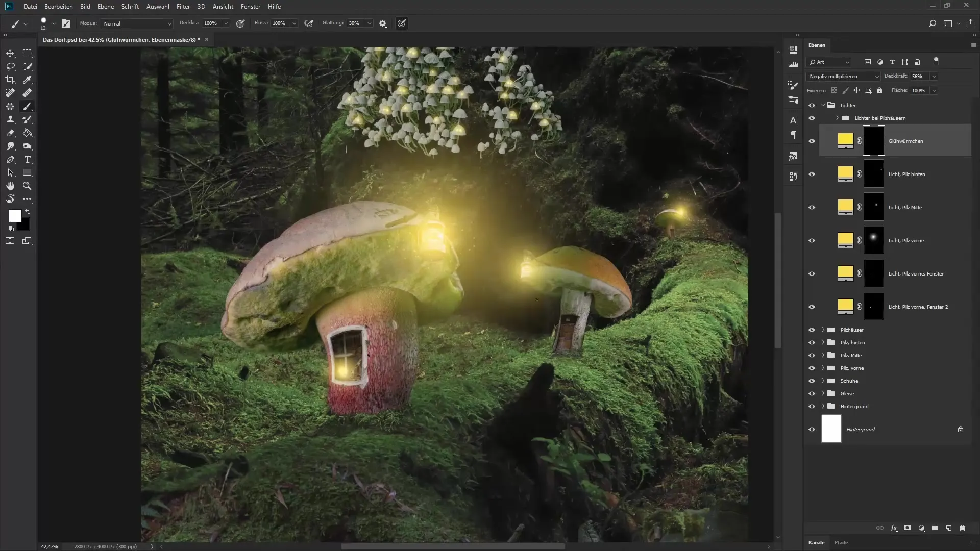Open the Bearbeiten menu

[x=59, y=7]
